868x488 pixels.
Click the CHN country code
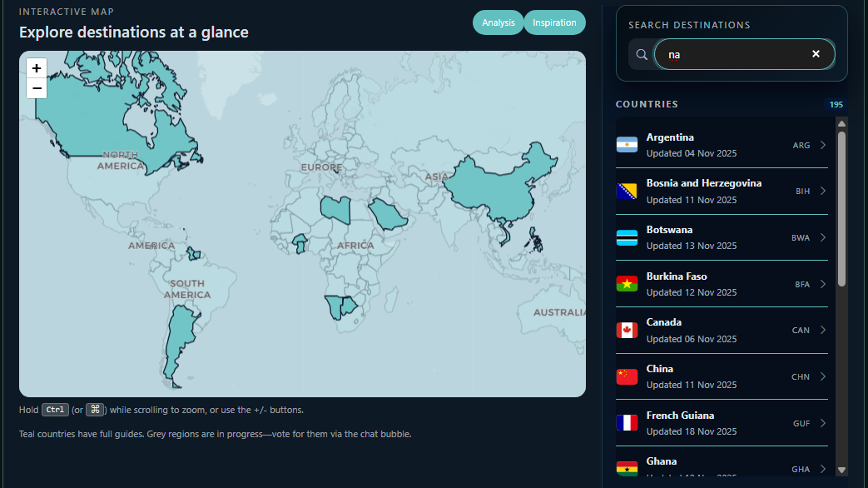[x=801, y=376]
